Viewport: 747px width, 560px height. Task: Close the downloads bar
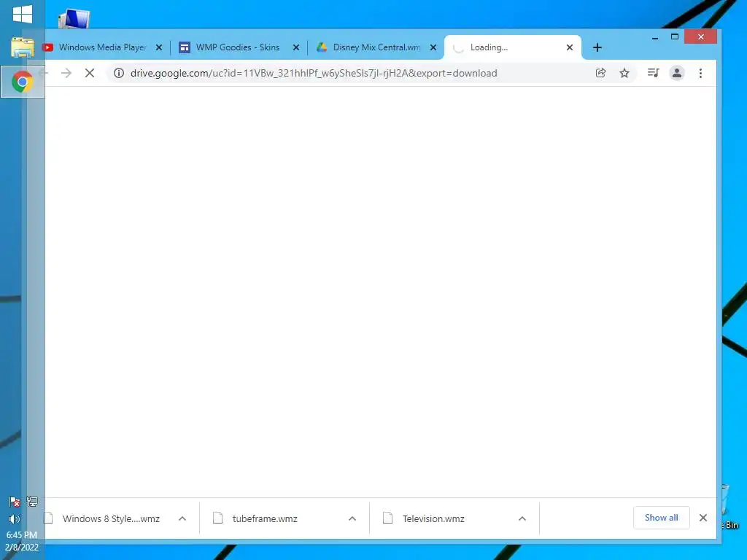click(x=703, y=518)
